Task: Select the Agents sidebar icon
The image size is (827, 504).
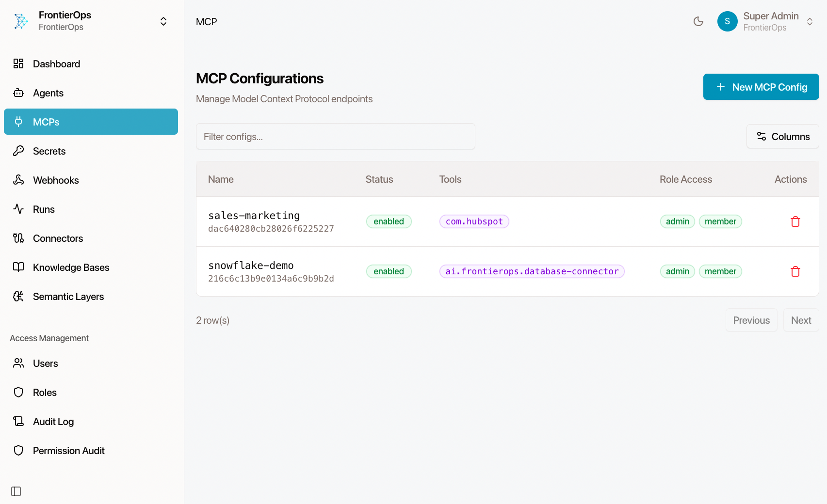Action: 18,93
